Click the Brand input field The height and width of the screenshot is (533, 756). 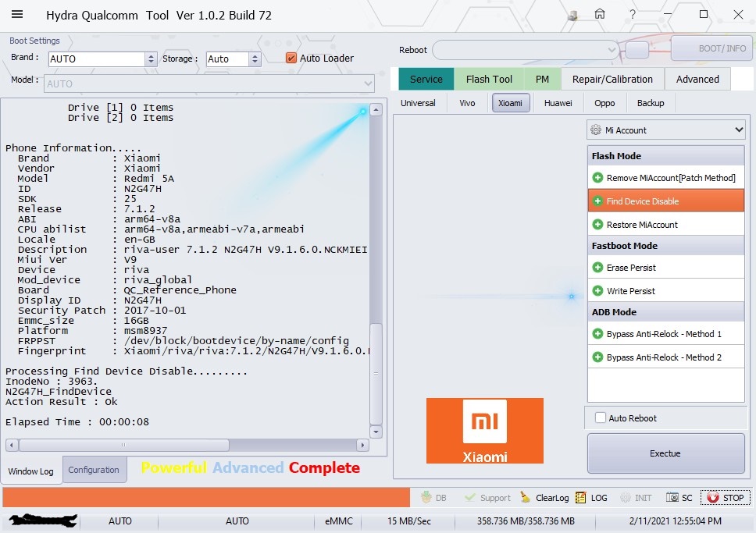click(96, 59)
